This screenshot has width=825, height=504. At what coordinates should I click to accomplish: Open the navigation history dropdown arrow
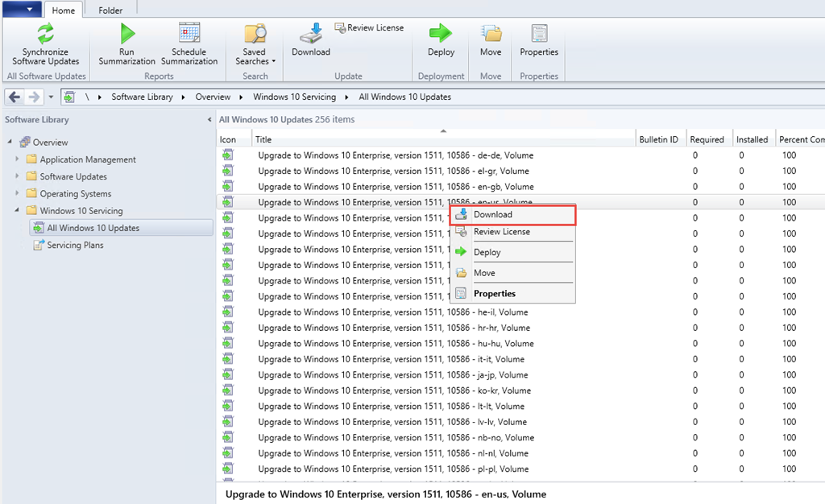[x=51, y=97]
